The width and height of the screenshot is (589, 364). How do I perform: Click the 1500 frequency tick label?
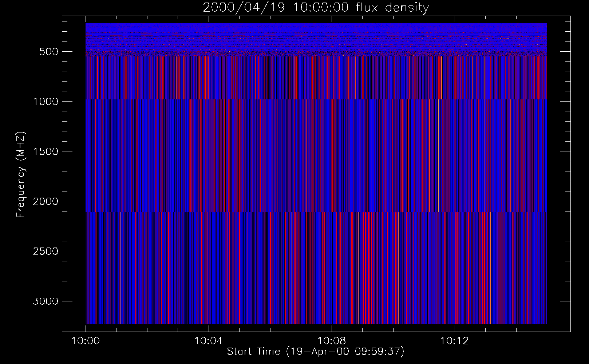pyautogui.click(x=46, y=151)
